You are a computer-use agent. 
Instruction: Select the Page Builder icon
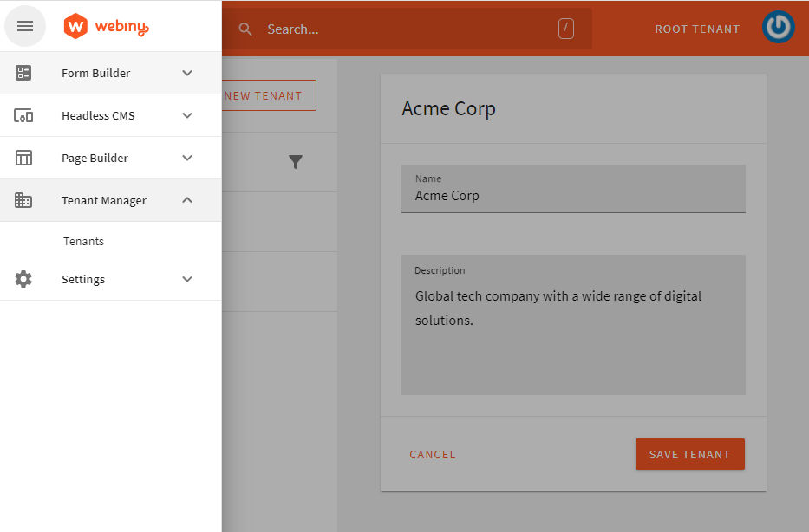(x=22, y=158)
